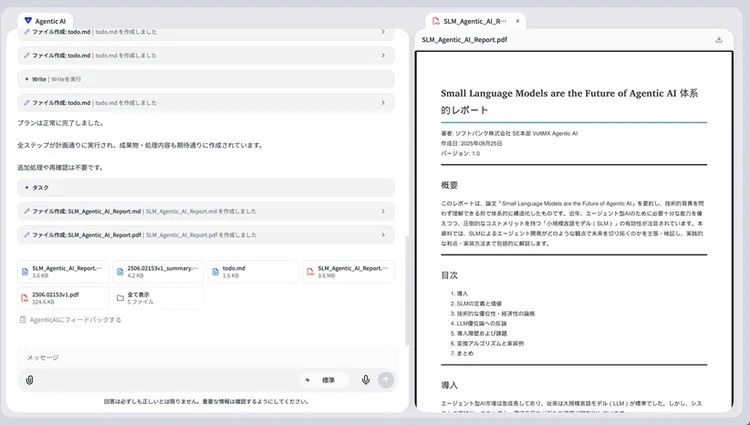Viewport: 750px width, 425px height.
Task: Click the 全て表示 folder to show all files
Action: click(158, 298)
